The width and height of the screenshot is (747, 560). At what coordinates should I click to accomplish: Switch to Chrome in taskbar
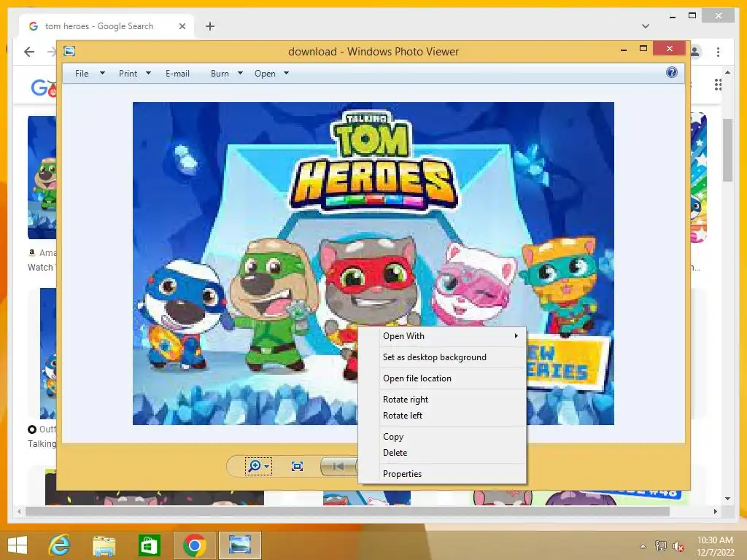coord(194,545)
